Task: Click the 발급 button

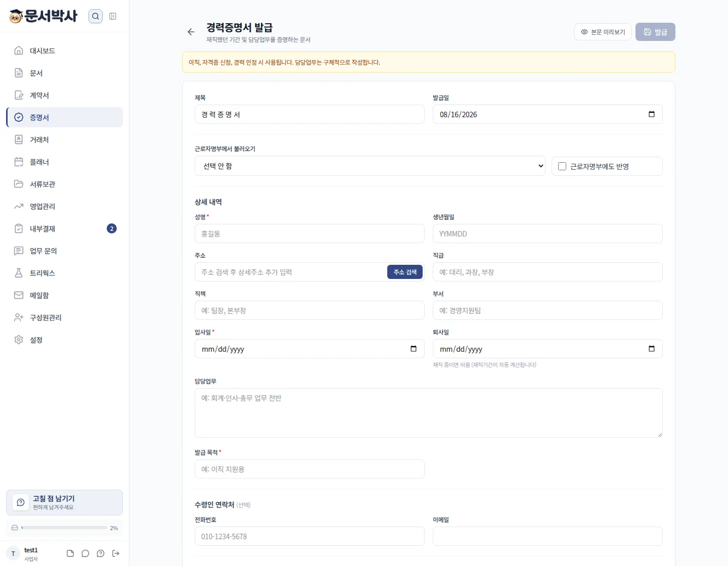Action: (655, 32)
